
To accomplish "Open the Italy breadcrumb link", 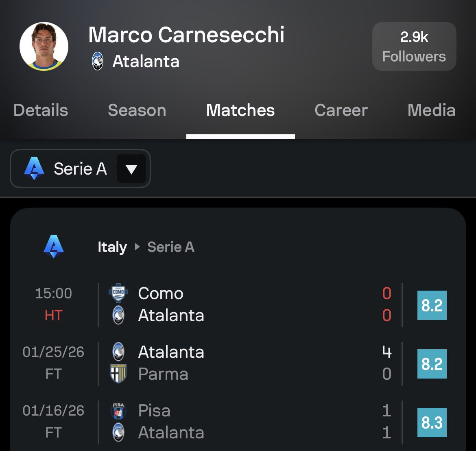I will point(112,247).
